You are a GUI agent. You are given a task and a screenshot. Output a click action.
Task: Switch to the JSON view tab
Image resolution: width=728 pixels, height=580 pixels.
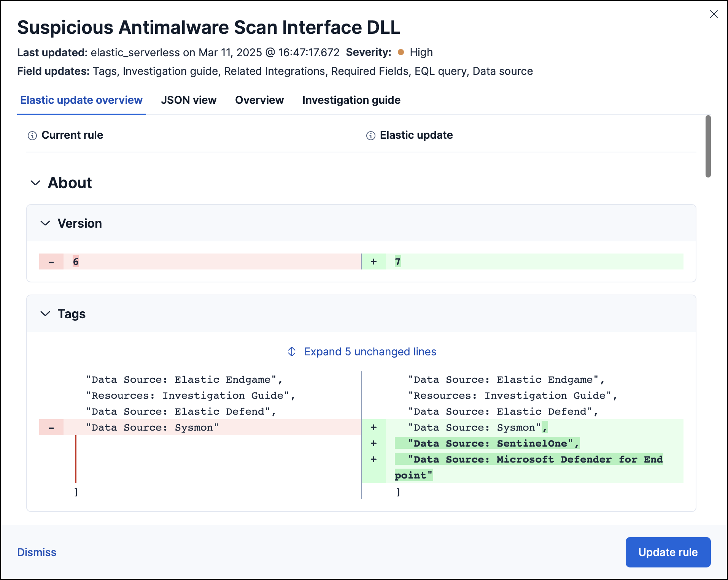(189, 100)
